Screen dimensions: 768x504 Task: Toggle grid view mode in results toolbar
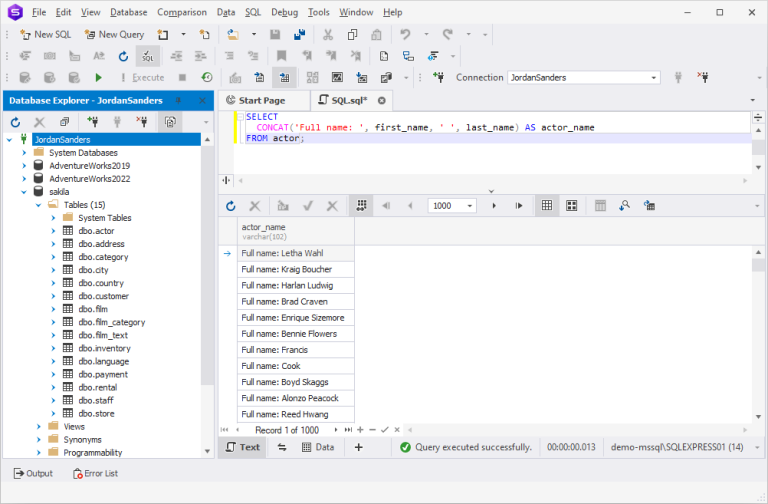coord(547,205)
